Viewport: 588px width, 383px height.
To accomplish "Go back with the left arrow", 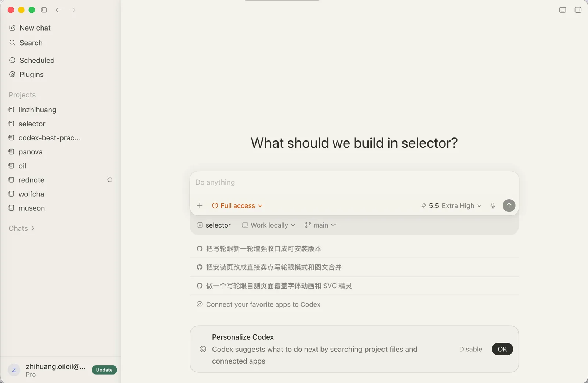I will [x=58, y=10].
